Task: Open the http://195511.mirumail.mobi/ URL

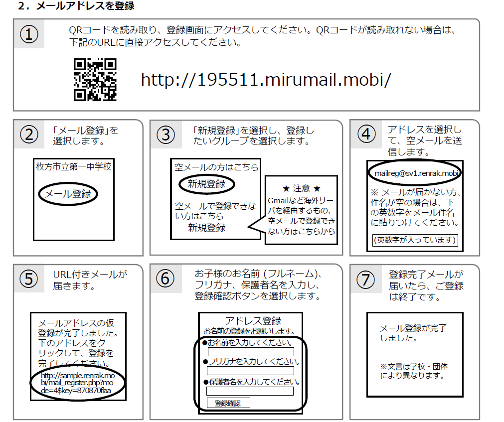Action: (x=266, y=80)
